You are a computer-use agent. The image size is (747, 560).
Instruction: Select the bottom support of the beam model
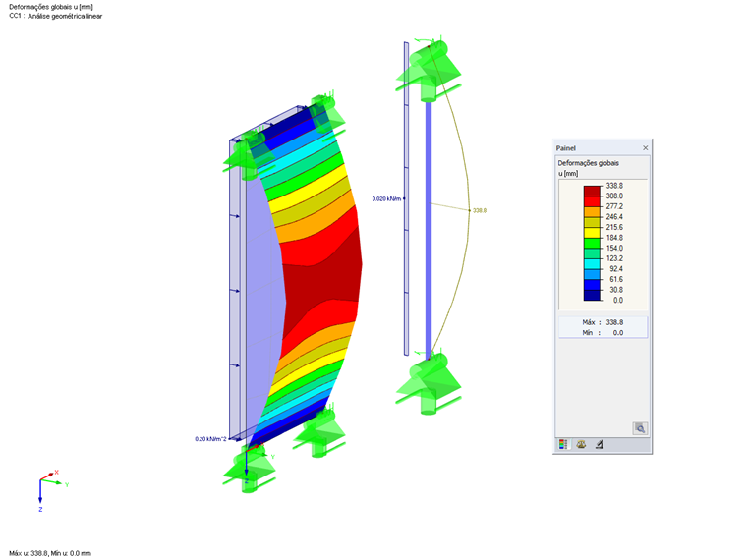(429, 383)
